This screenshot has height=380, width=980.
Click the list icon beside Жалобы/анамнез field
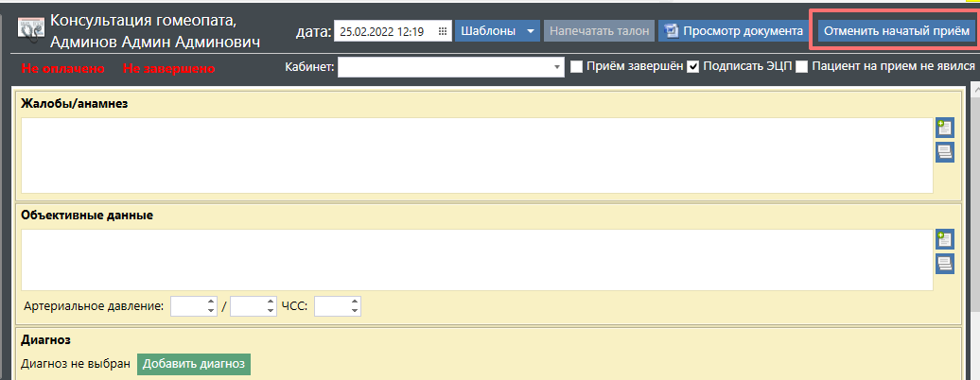944,152
